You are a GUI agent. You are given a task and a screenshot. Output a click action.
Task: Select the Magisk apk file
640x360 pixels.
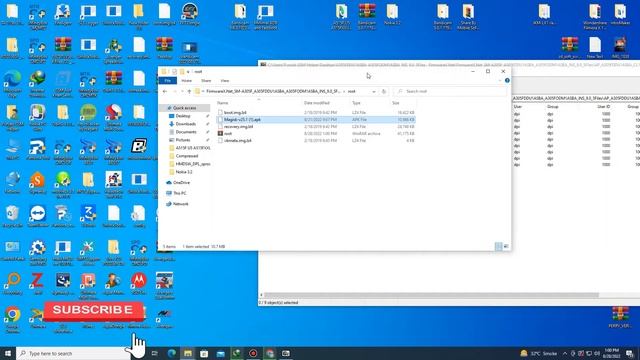pyautogui.click(x=242, y=120)
